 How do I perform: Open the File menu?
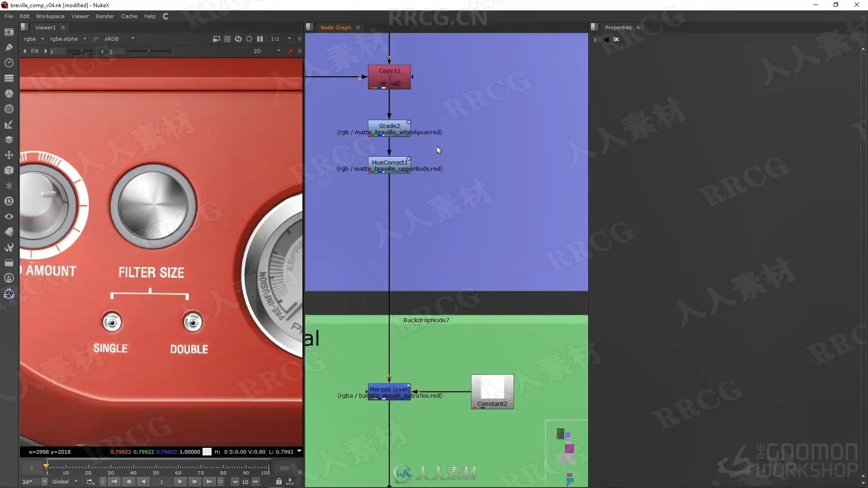point(9,16)
